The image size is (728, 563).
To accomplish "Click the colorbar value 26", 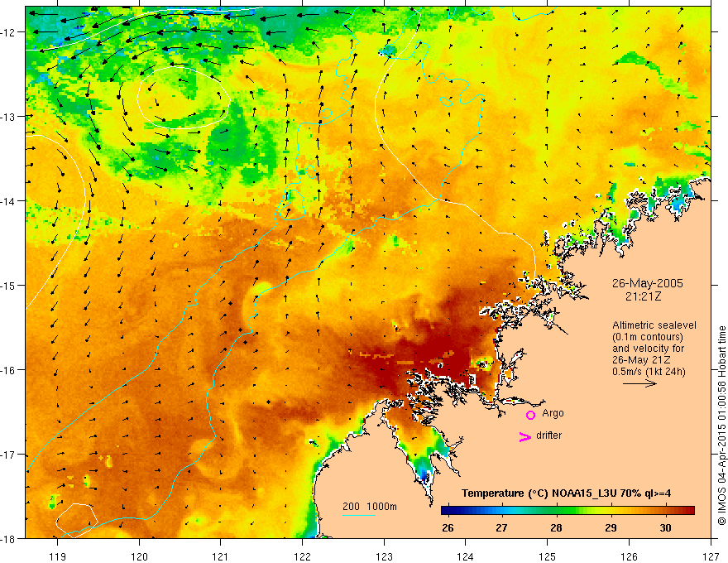I will 448,527.
